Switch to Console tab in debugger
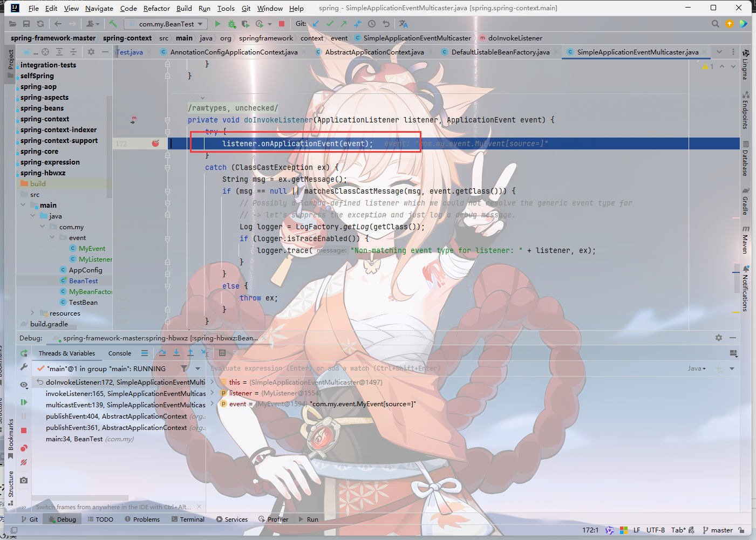 120,353
